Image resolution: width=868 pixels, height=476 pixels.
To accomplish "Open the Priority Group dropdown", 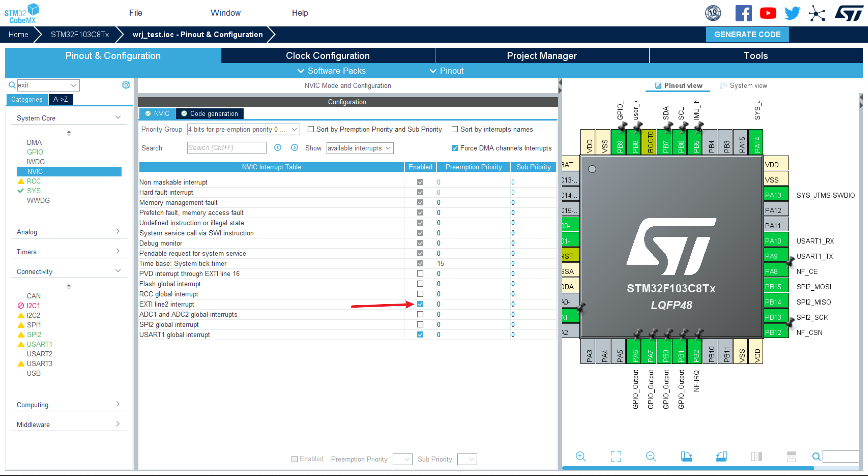I will pos(243,129).
